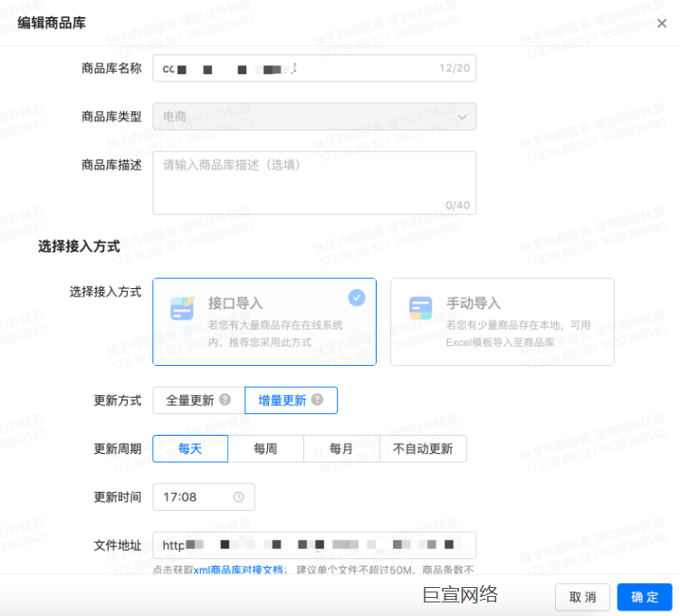The height and width of the screenshot is (616, 680).
Task: Set update cycle to 不自动更新
Action: [x=423, y=448]
